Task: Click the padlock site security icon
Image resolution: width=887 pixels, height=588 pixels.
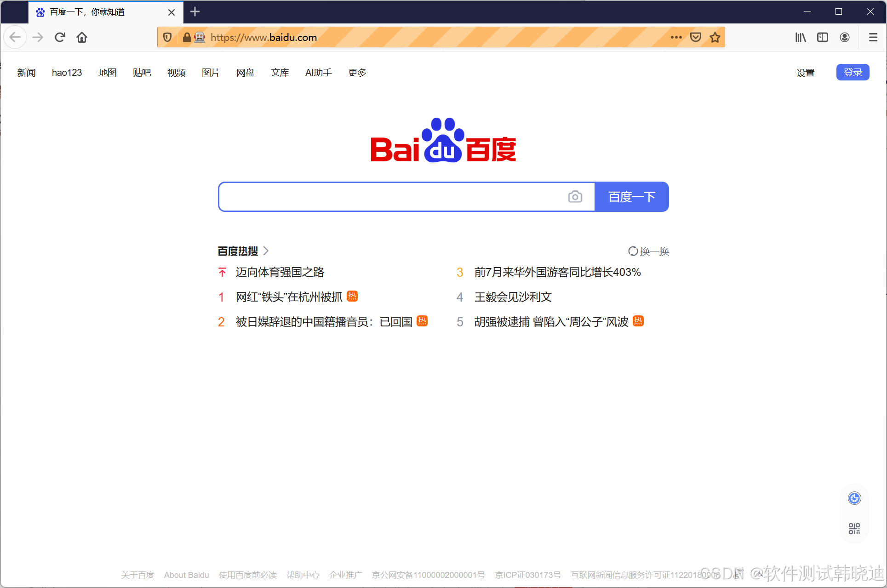Action: point(187,37)
